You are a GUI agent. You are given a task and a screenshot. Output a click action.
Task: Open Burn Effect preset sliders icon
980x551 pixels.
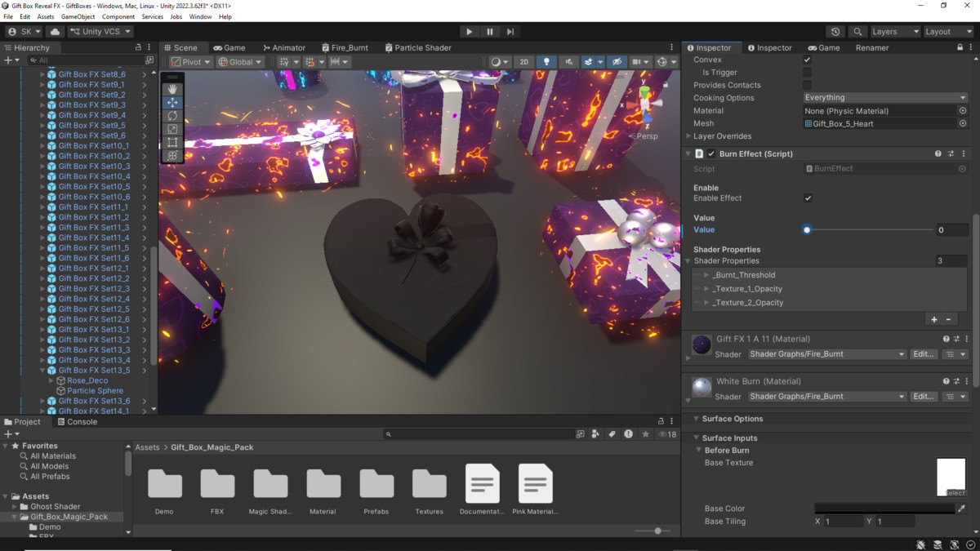pyautogui.click(x=951, y=153)
